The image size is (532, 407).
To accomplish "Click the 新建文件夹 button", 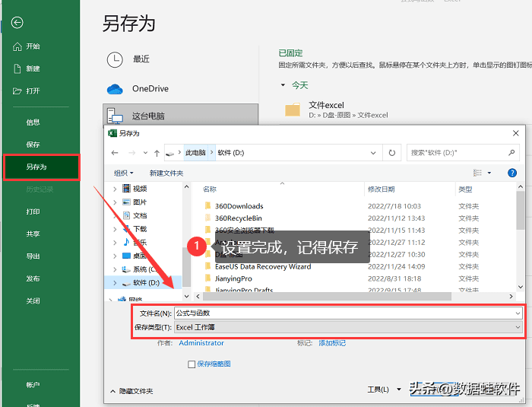I will pyautogui.click(x=166, y=173).
